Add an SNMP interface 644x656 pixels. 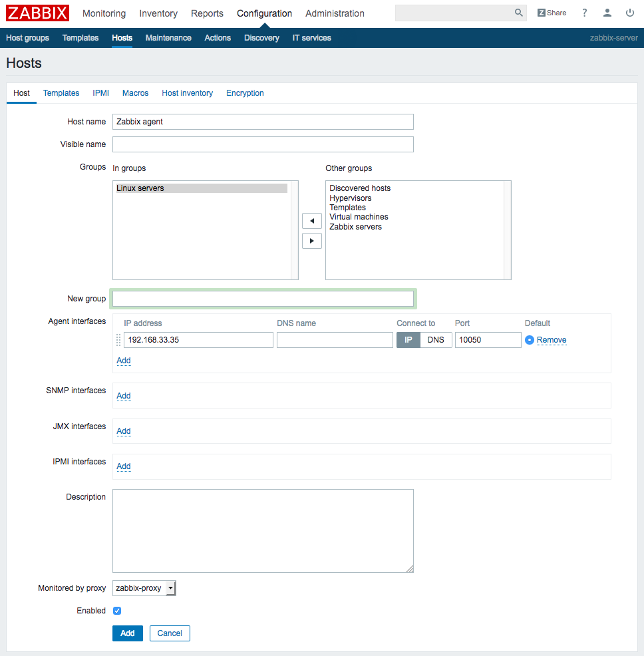point(124,396)
